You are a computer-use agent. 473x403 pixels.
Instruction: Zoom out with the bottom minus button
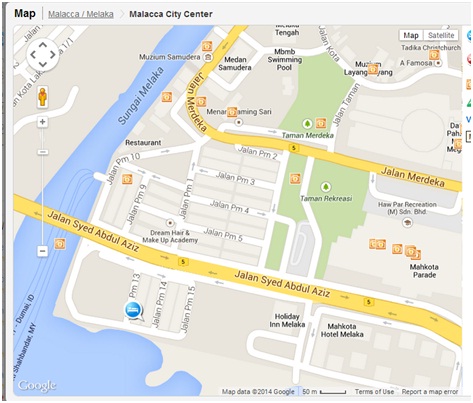tap(42, 251)
